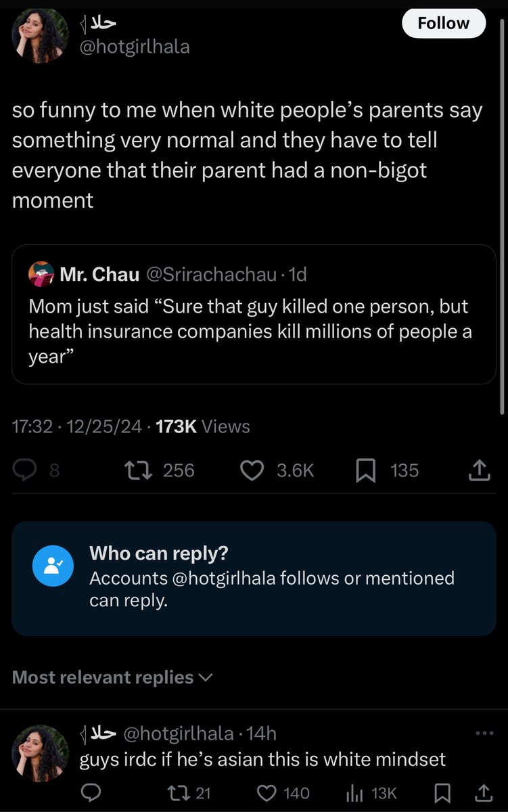Open reply icon under main tweet

tap(25, 470)
